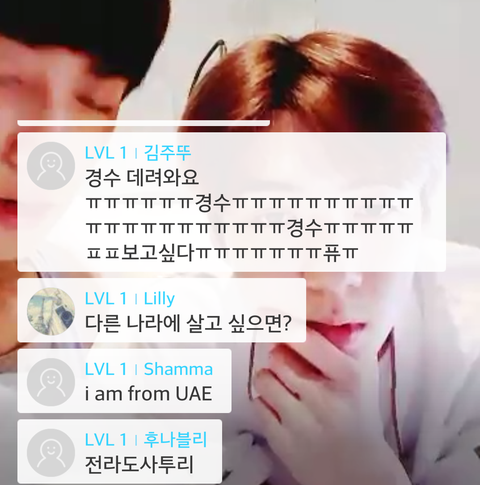Image resolution: width=480 pixels, height=485 pixels.
Task: Tap the comment "전라도사투리"
Action: 139,465
